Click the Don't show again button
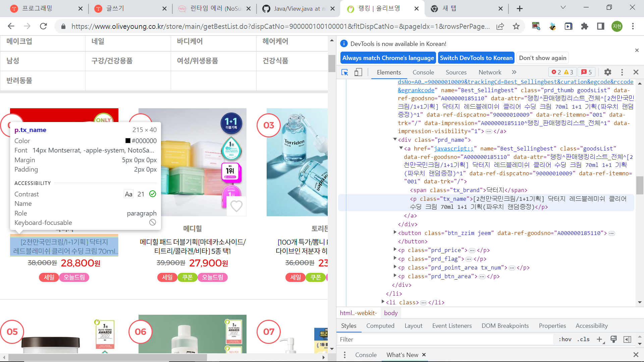This screenshot has height=362, width=644. point(542,58)
